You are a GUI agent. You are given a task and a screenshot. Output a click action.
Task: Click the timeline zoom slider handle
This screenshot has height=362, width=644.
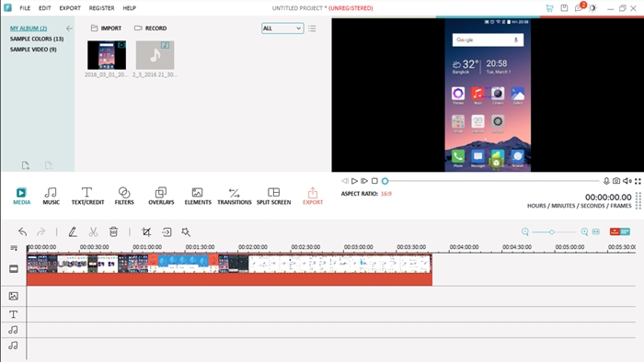coord(552,232)
